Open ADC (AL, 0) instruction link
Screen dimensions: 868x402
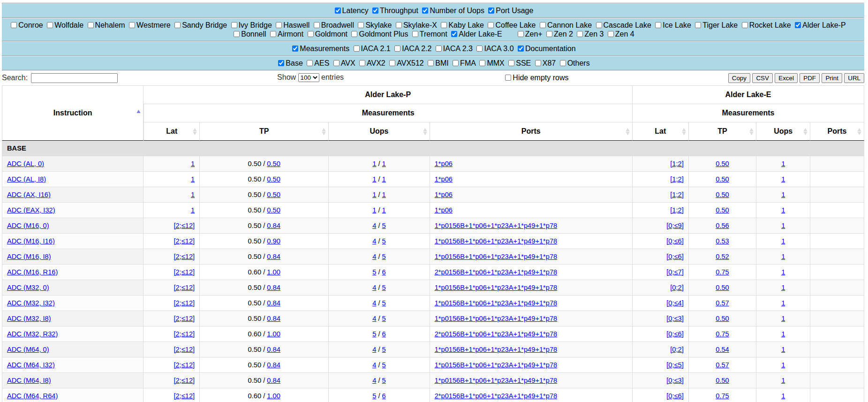click(26, 164)
